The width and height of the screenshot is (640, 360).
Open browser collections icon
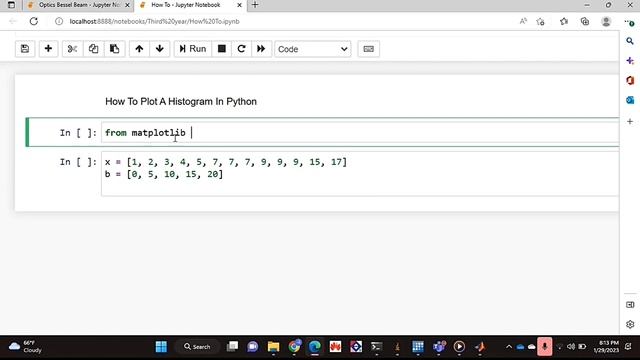tap(584, 21)
